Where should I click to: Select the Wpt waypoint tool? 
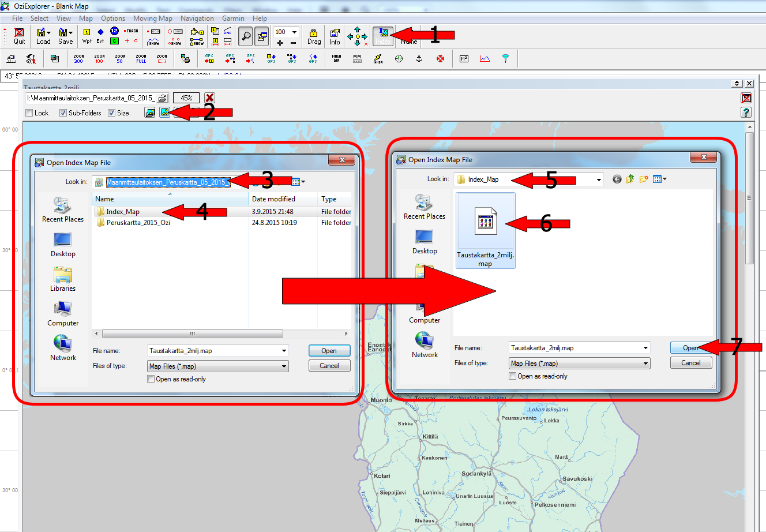[x=87, y=36]
